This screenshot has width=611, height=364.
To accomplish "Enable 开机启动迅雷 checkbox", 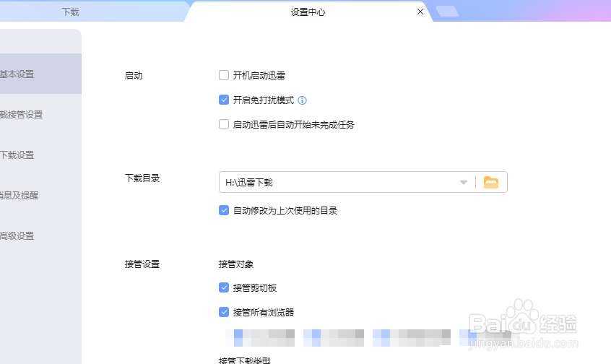I will (224, 75).
